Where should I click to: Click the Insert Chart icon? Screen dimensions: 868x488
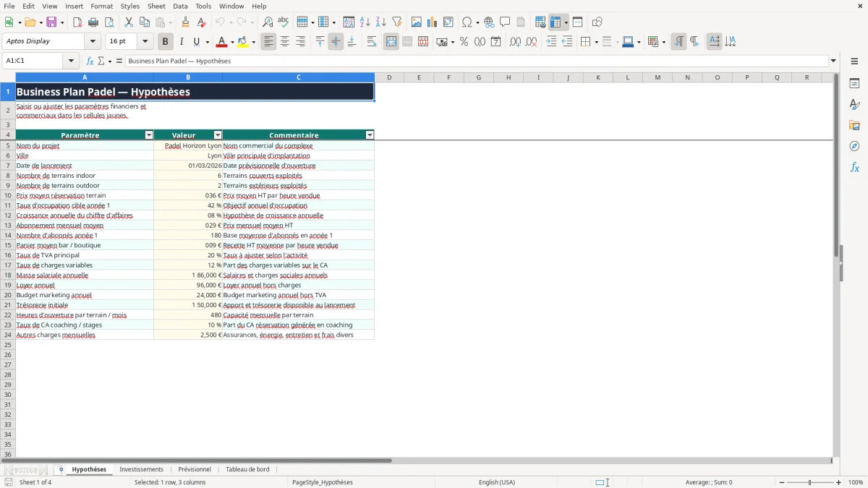pos(433,22)
